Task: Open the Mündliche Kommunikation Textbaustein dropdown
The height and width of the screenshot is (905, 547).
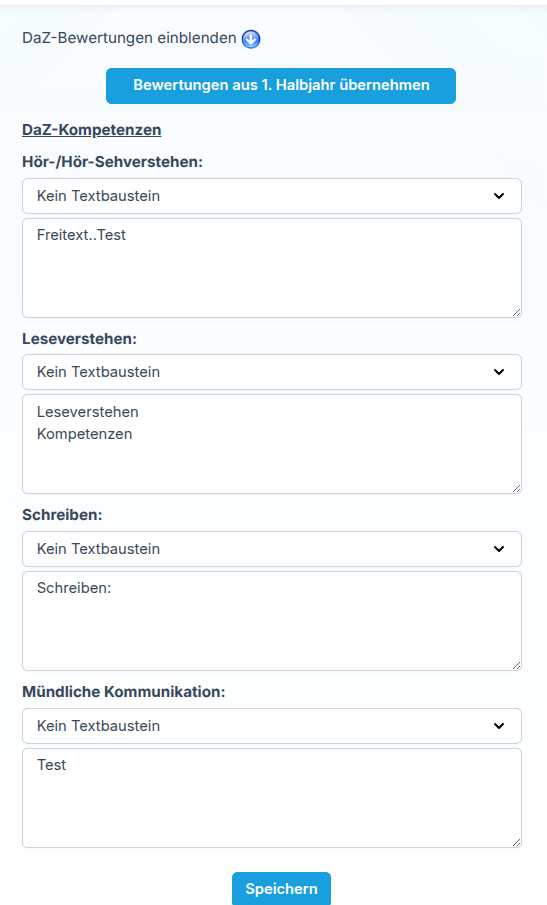Action: 272,726
